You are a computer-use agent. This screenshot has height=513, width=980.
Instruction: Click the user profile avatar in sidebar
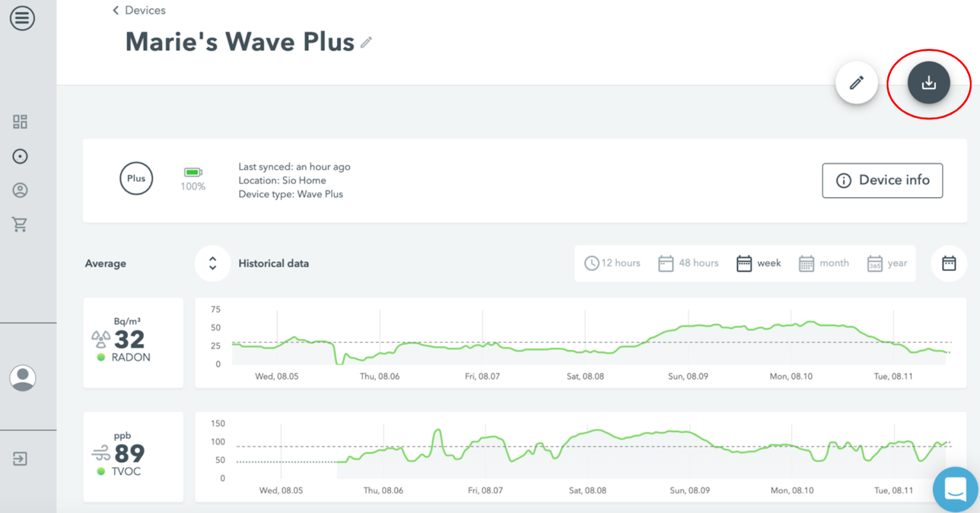[x=23, y=378]
